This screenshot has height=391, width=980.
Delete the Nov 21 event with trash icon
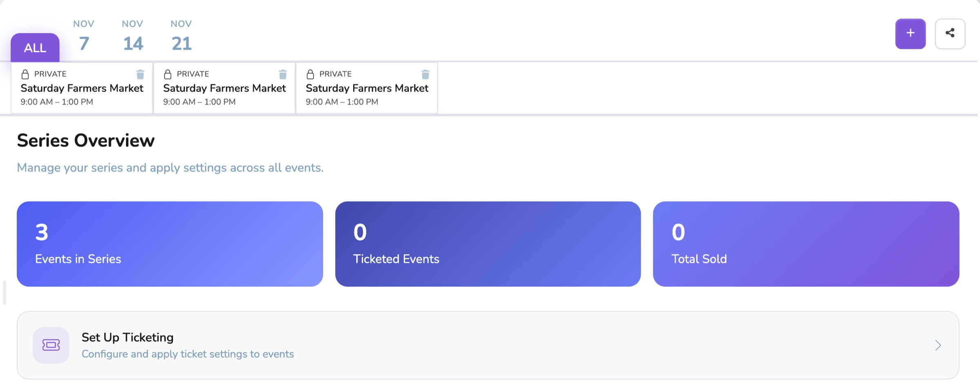pyautogui.click(x=425, y=74)
